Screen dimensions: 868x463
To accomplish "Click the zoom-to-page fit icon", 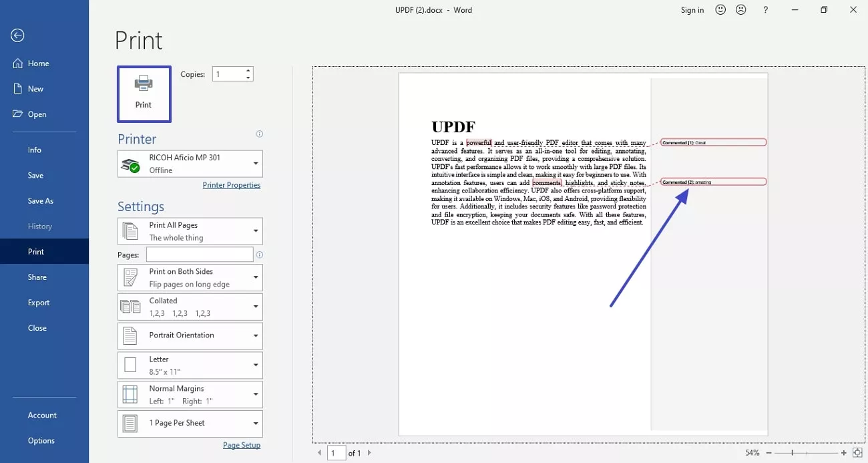I will pyautogui.click(x=857, y=452).
